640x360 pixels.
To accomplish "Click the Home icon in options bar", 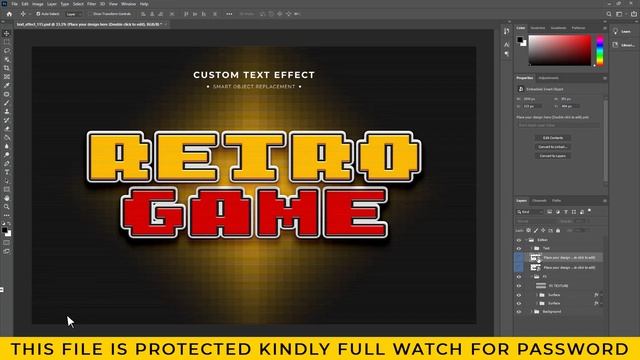I will [9, 14].
